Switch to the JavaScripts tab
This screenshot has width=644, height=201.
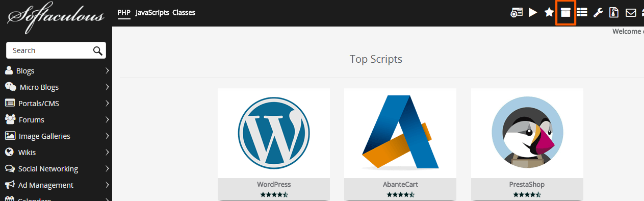152,13
